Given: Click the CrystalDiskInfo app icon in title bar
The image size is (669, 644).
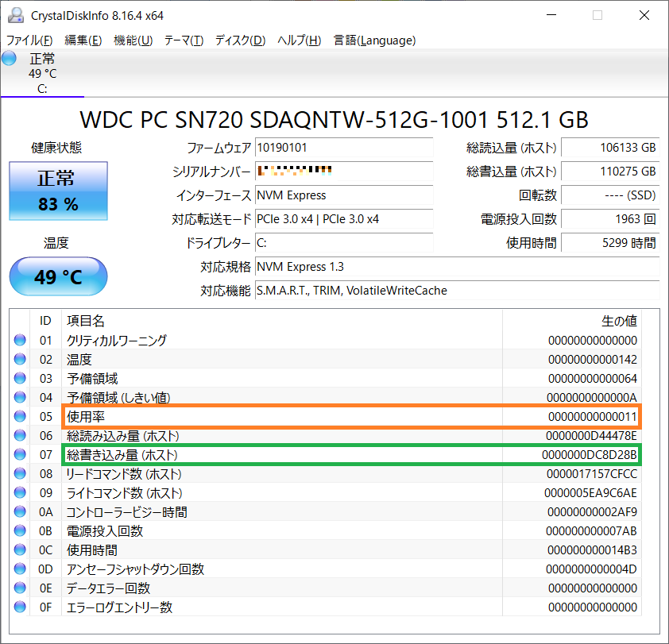Looking at the screenshot, I should click(16, 15).
